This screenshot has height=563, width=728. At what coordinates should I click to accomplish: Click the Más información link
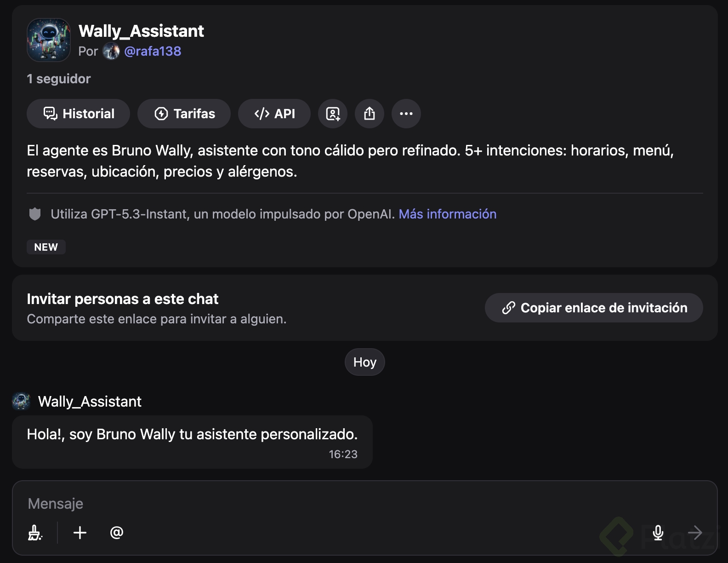(x=447, y=214)
